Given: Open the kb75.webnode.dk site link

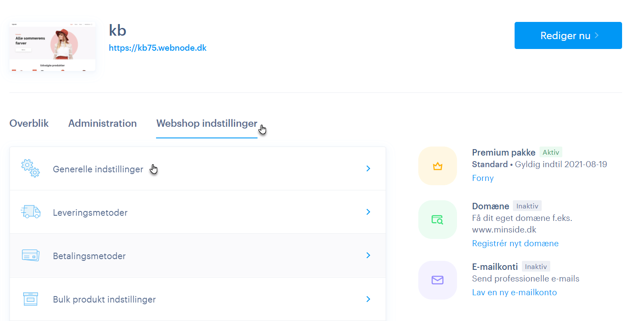Looking at the screenshot, I should (x=157, y=48).
